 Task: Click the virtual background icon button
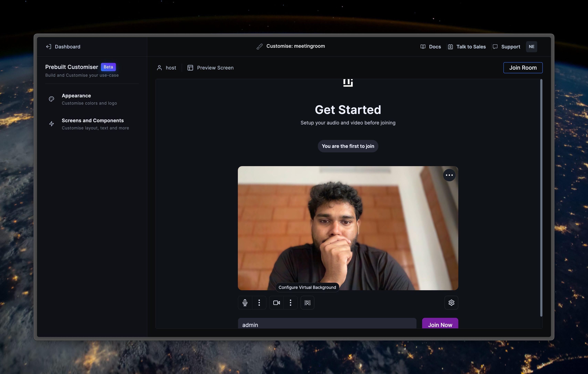[x=307, y=303]
